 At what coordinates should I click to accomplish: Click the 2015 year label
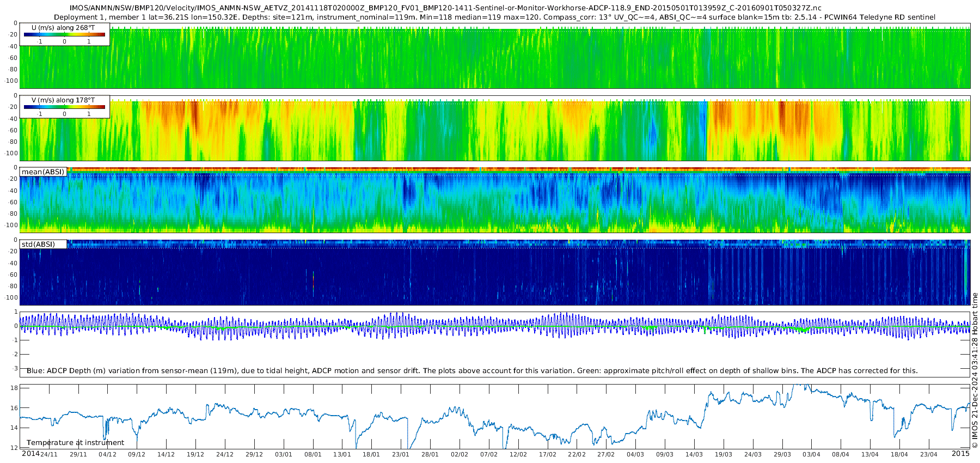(x=960, y=454)
